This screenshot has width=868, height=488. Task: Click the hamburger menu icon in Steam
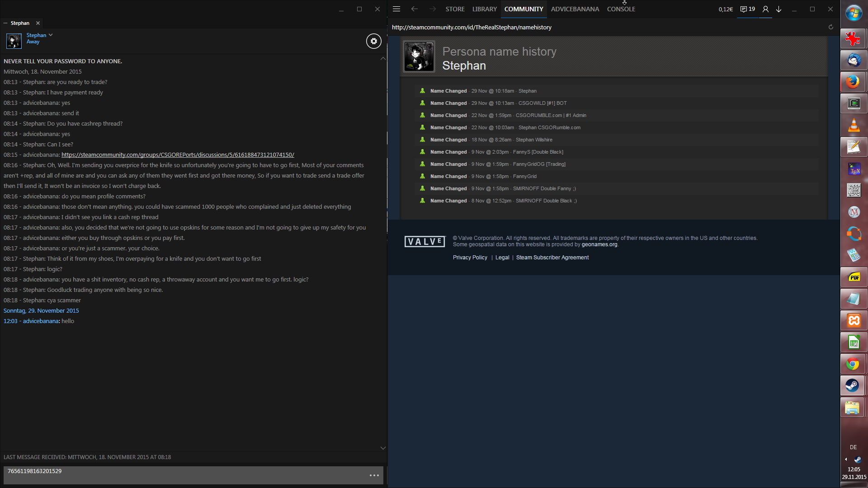pos(396,9)
